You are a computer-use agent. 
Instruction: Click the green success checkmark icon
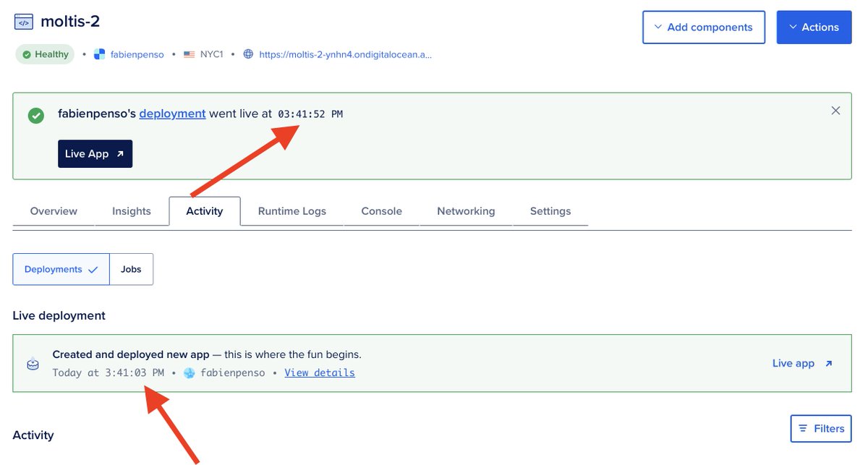point(36,115)
